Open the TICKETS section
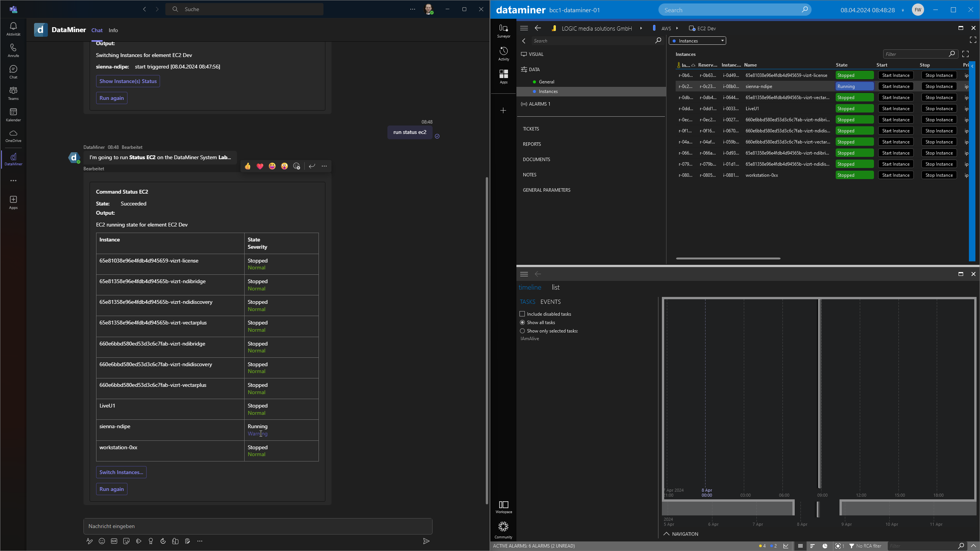Image resolution: width=980 pixels, height=551 pixels. pyautogui.click(x=531, y=129)
